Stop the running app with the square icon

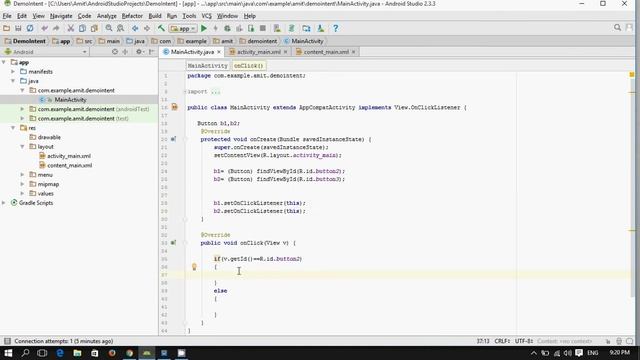263,28
